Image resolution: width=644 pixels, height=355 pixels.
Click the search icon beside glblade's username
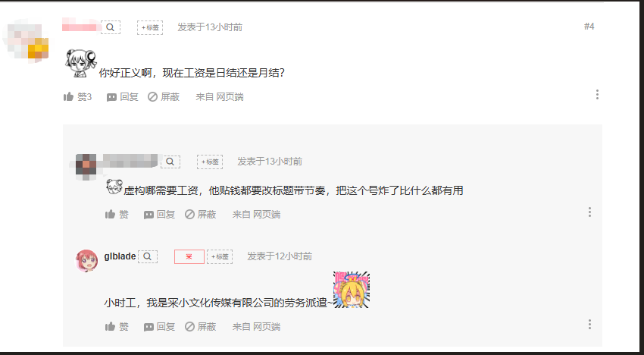point(148,256)
